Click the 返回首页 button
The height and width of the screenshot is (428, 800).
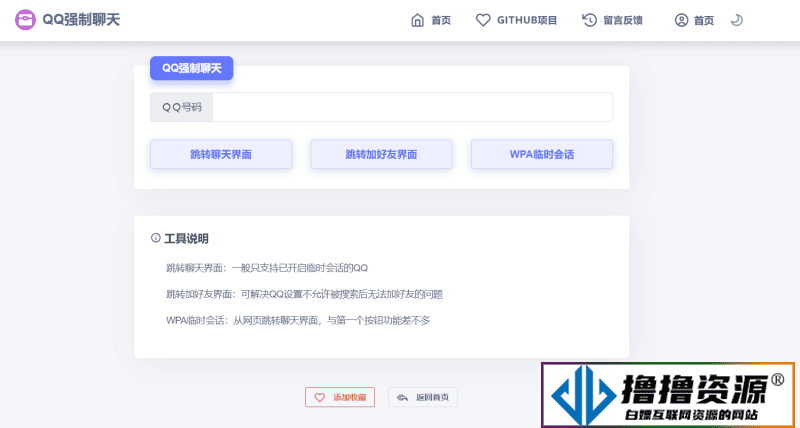(423, 397)
